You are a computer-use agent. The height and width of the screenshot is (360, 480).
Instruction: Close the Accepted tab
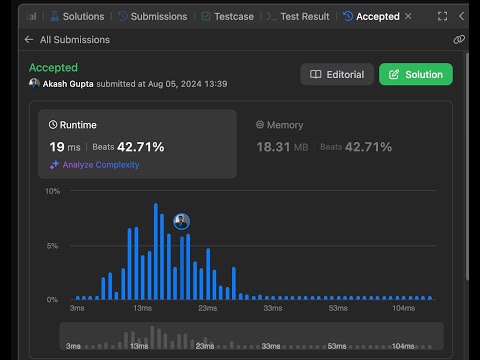point(408,16)
